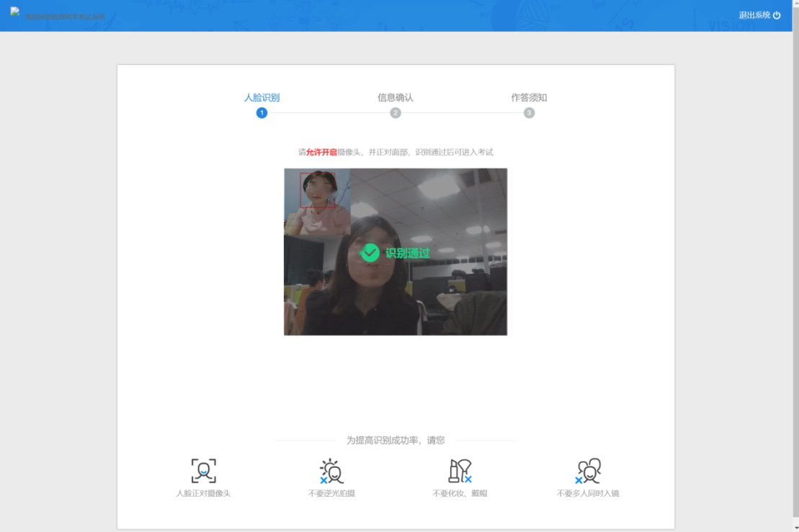This screenshot has width=799, height=532.
Task: Select the 人脸识别 step label
Action: pyautogui.click(x=262, y=98)
